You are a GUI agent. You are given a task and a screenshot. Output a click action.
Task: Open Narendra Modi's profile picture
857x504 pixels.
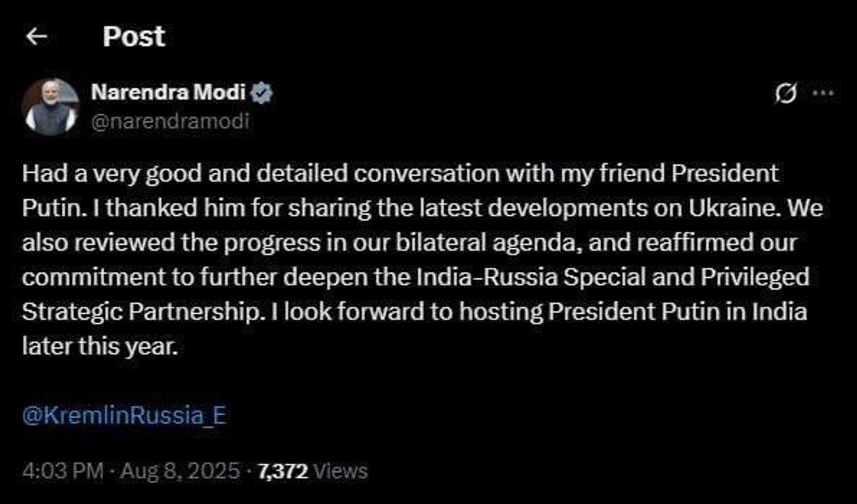(x=50, y=107)
